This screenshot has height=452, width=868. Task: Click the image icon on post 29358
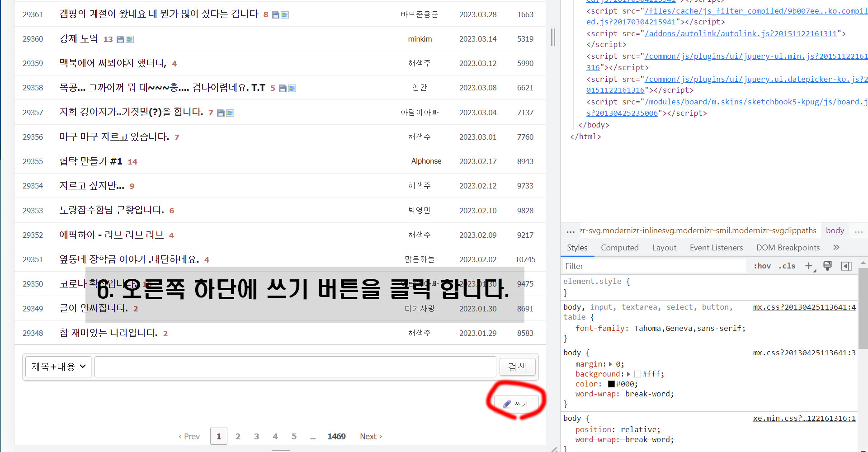pos(292,88)
